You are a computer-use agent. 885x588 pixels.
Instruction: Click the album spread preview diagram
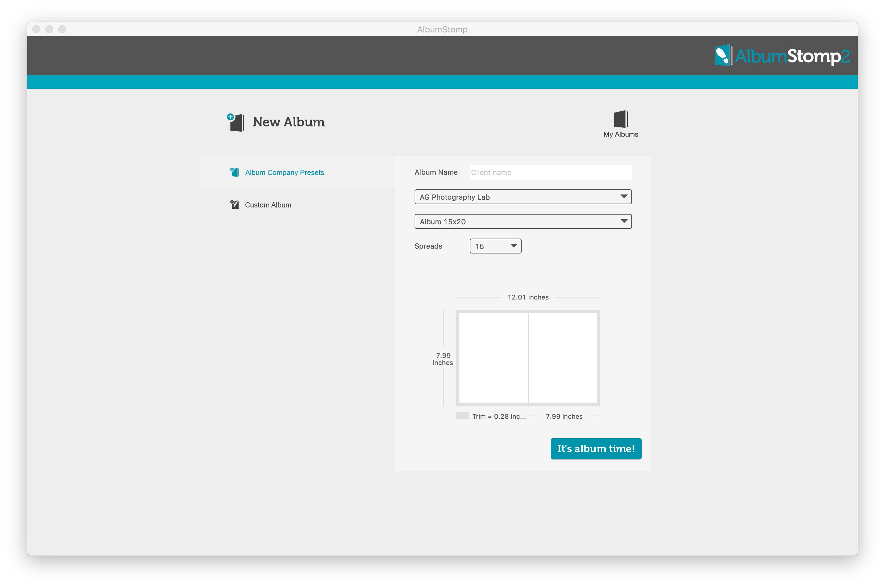[528, 358]
